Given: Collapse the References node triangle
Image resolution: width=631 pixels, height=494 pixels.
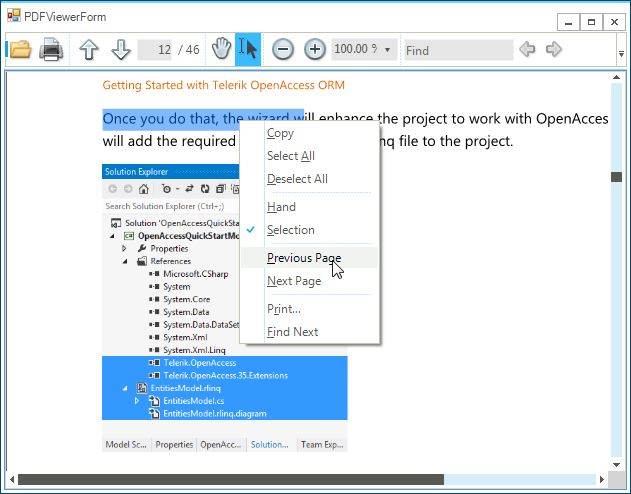Looking at the screenshot, I should tap(125, 261).
